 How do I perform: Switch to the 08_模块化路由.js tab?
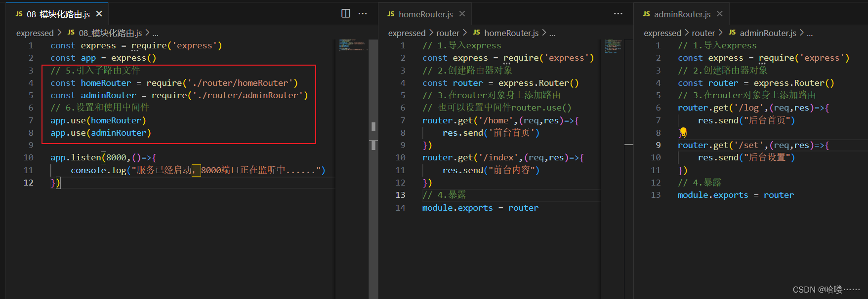point(58,14)
